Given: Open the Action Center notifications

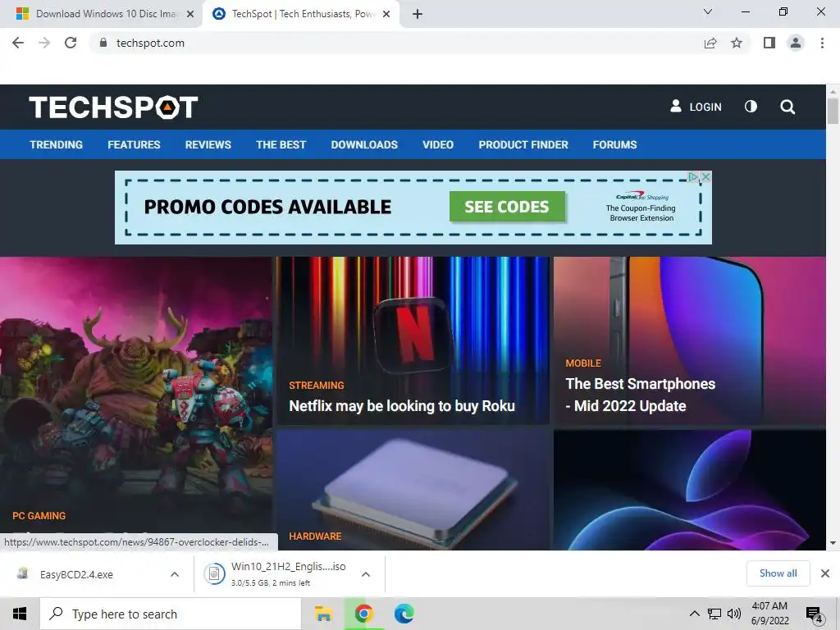Looking at the screenshot, I should tap(815, 614).
